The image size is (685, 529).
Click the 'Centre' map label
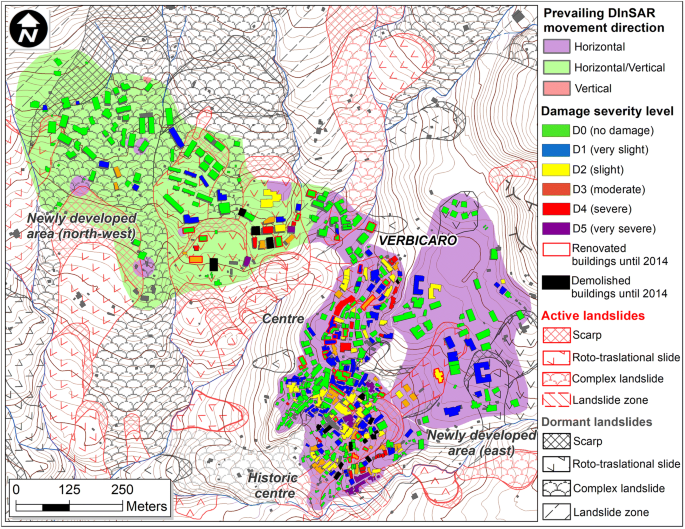[283, 318]
